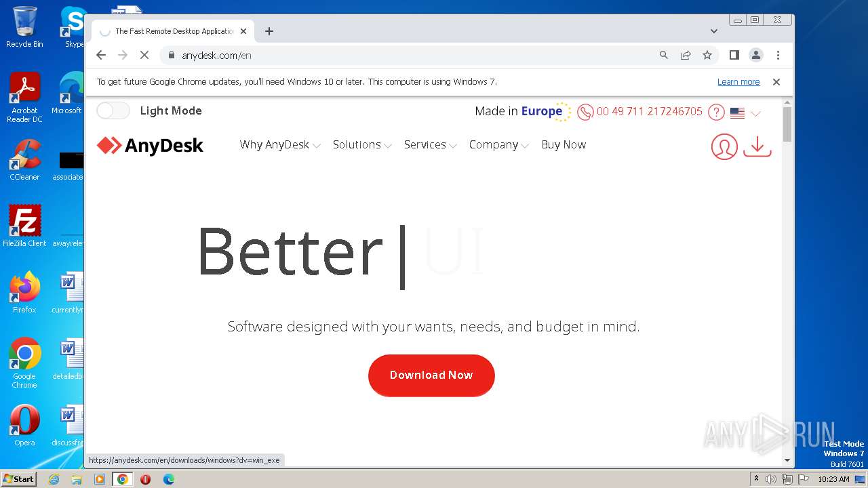Open Opera desktop icon
This screenshot has height=488, width=868.
24,426
